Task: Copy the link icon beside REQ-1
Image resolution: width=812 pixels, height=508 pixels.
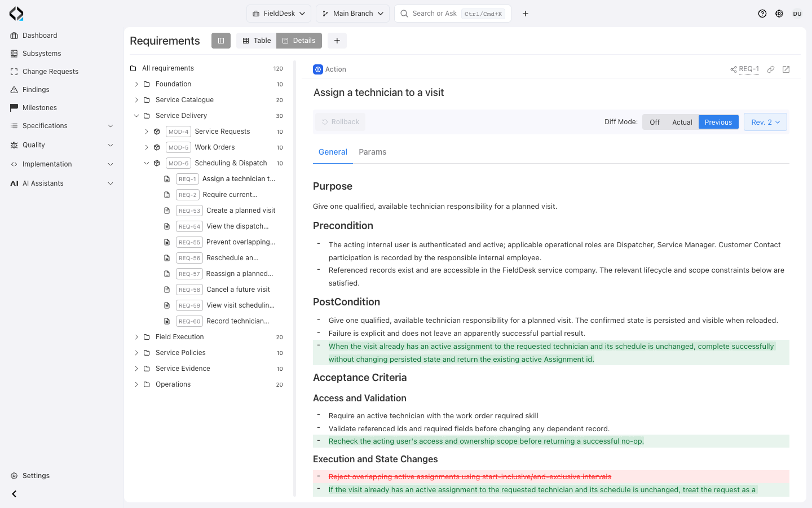Action: point(771,69)
